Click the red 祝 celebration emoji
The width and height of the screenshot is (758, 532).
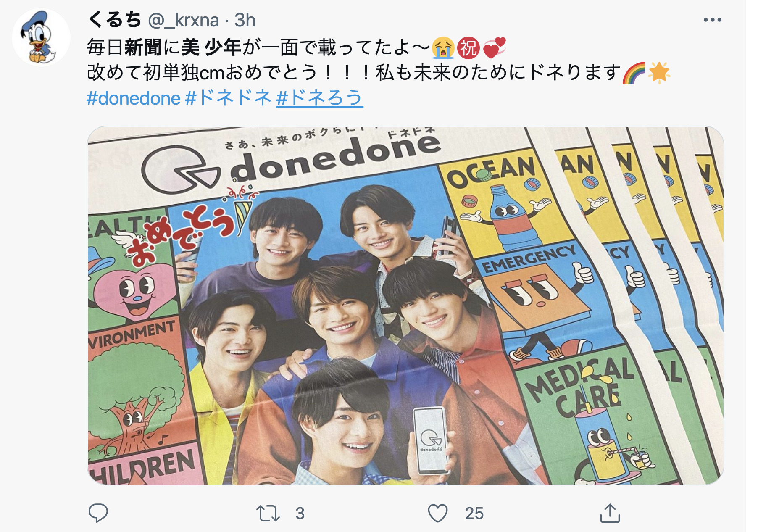(468, 47)
